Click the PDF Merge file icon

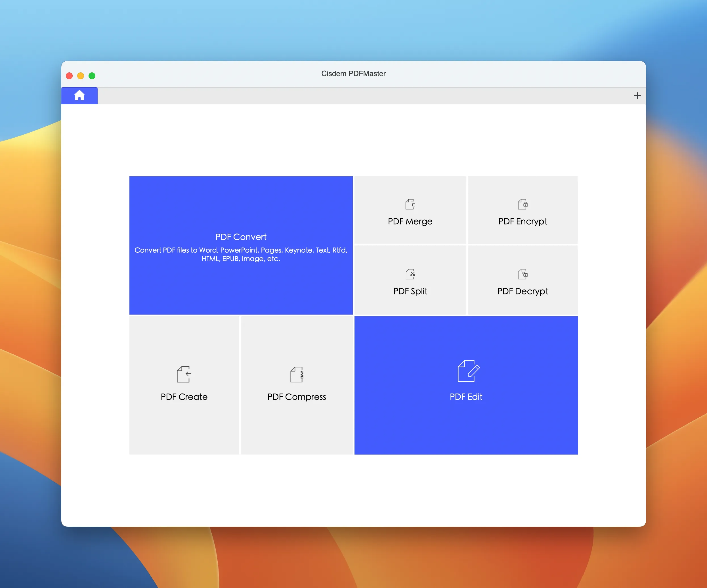click(x=410, y=204)
